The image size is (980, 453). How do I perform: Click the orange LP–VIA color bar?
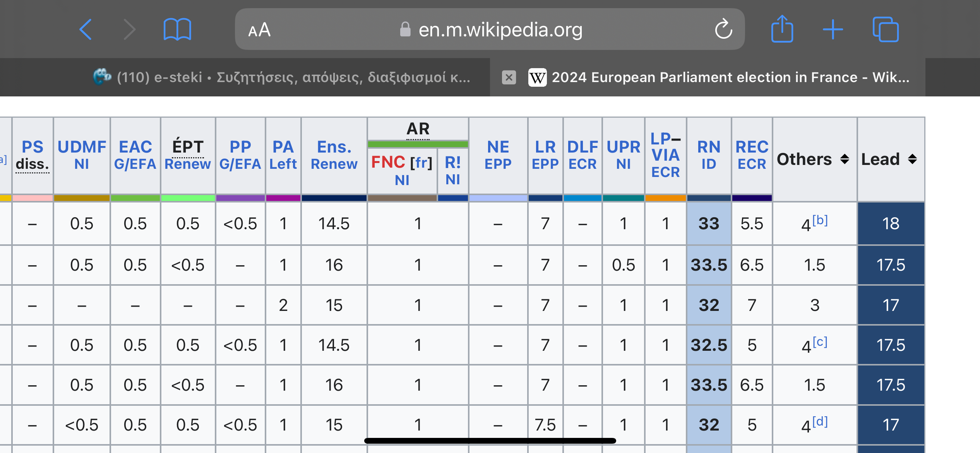coord(665,198)
